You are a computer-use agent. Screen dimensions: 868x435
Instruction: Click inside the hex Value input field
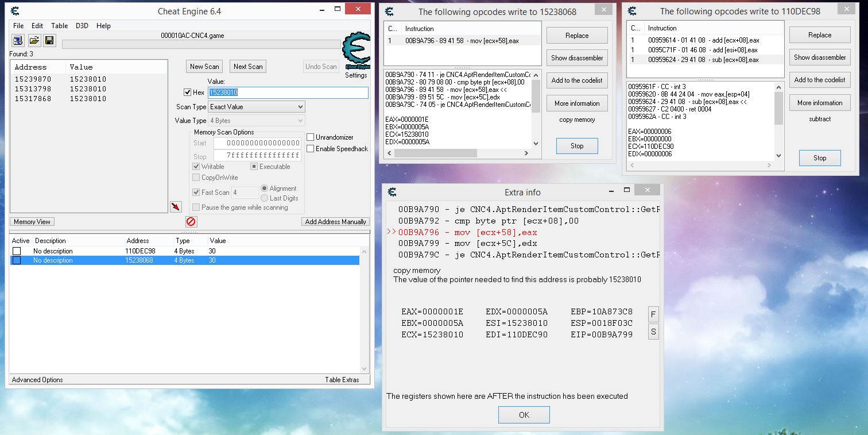287,93
